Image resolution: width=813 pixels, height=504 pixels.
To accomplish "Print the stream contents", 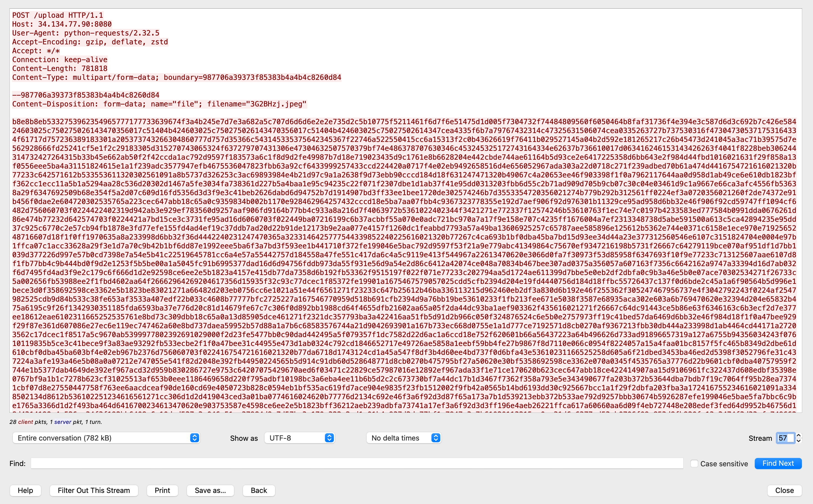I will coord(162,490).
